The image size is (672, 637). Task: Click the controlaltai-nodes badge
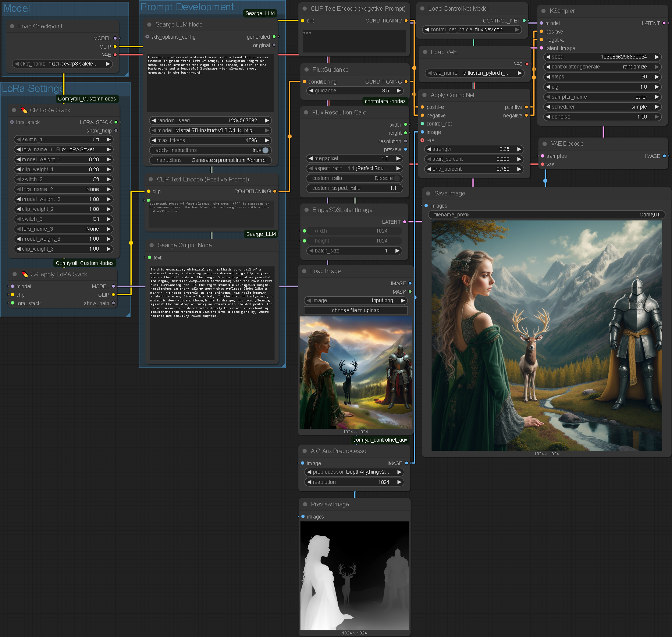click(385, 101)
